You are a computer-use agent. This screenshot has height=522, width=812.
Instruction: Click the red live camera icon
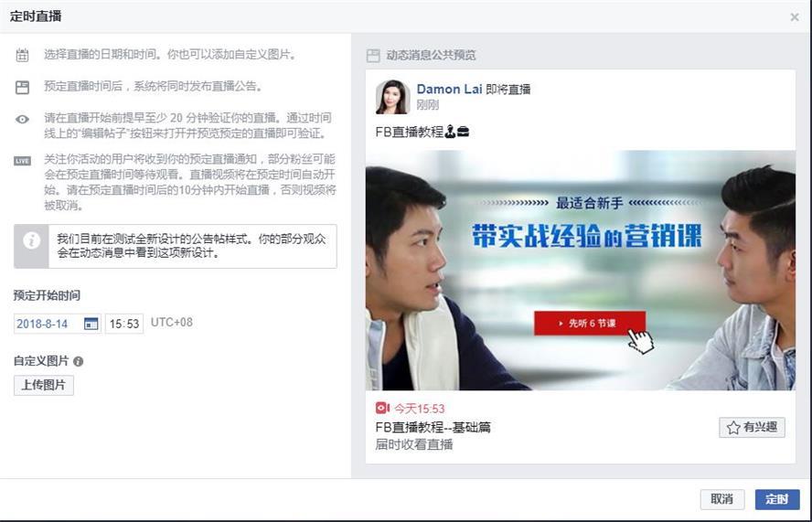click(382, 408)
